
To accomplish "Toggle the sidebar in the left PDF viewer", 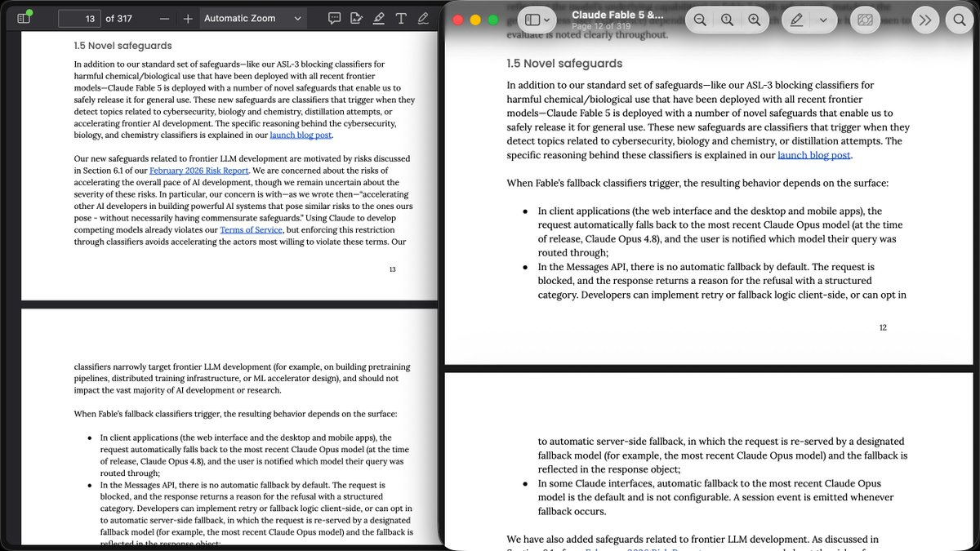I will click(23, 18).
